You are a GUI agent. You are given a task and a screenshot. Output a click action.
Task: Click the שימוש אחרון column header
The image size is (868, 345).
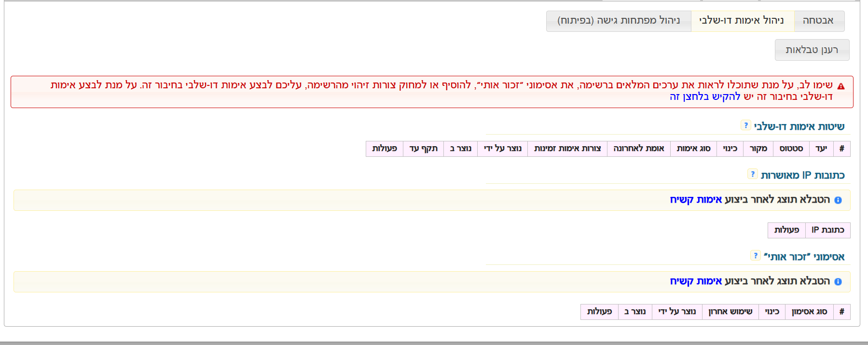(730, 312)
